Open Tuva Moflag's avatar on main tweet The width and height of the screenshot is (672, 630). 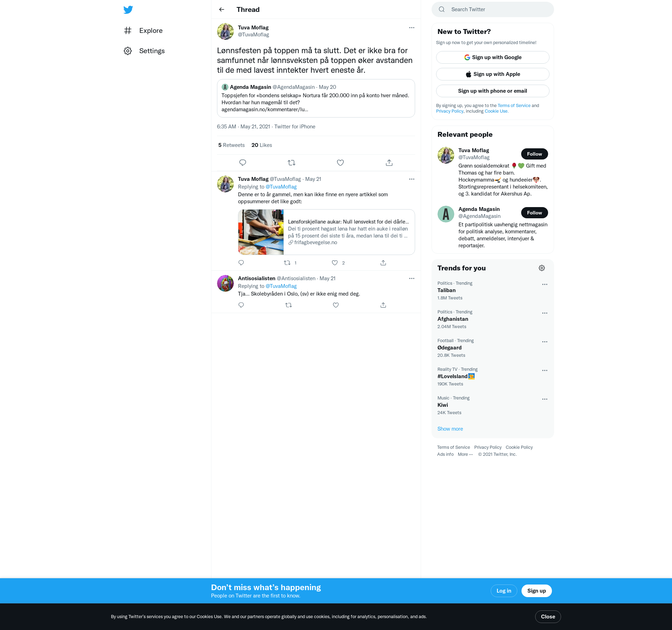225,31
